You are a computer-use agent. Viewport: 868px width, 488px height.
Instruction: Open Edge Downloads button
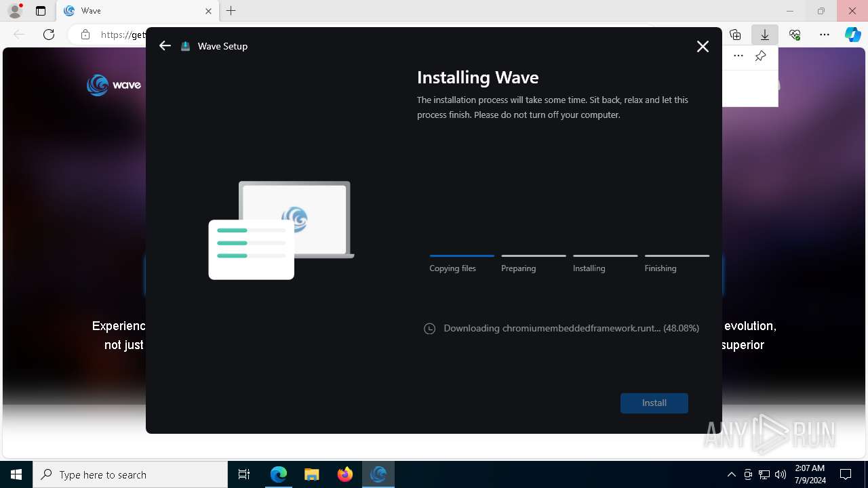[x=765, y=35]
